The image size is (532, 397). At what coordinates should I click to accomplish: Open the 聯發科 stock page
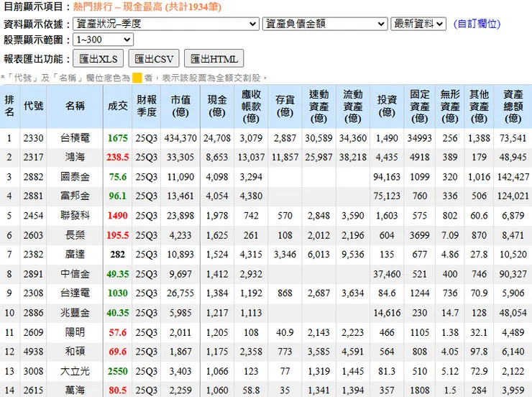75,216
